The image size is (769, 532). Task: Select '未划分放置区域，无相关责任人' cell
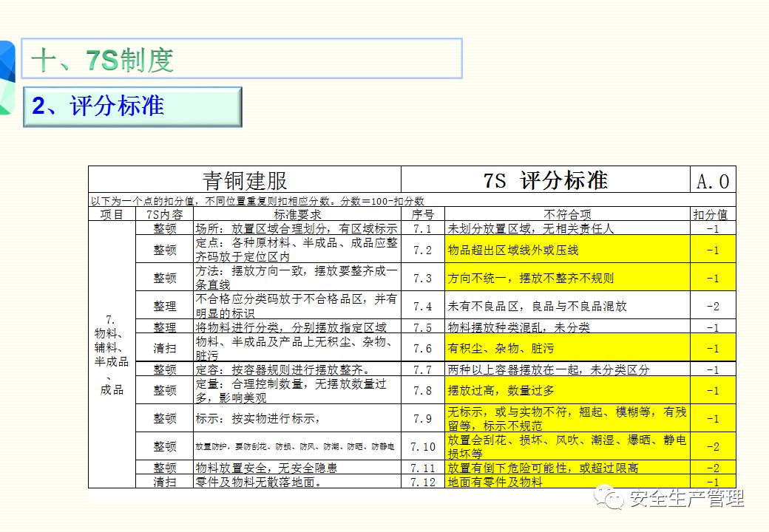click(x=567, y=228)
